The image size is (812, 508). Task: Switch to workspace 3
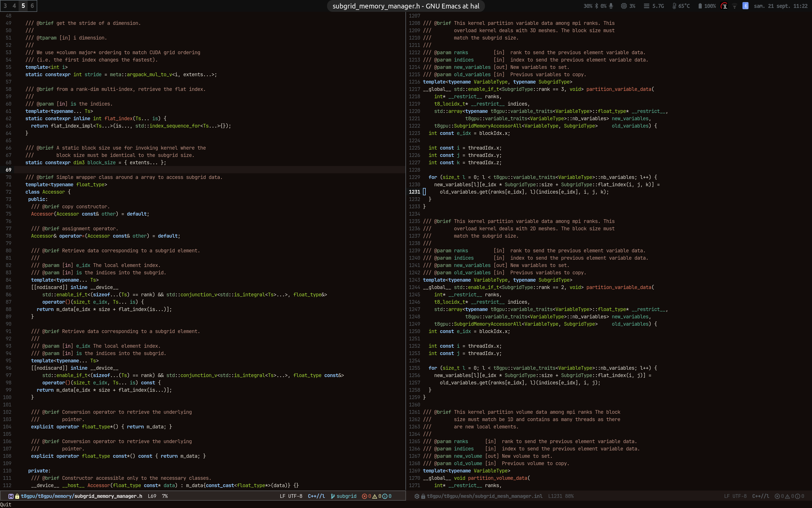tap(5, 6)
